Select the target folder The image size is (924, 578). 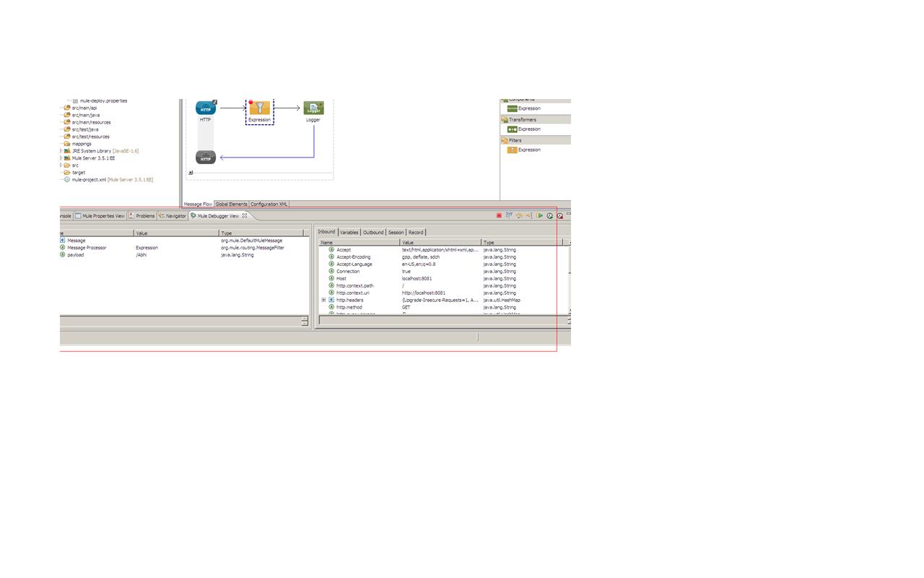coord(74,173)
